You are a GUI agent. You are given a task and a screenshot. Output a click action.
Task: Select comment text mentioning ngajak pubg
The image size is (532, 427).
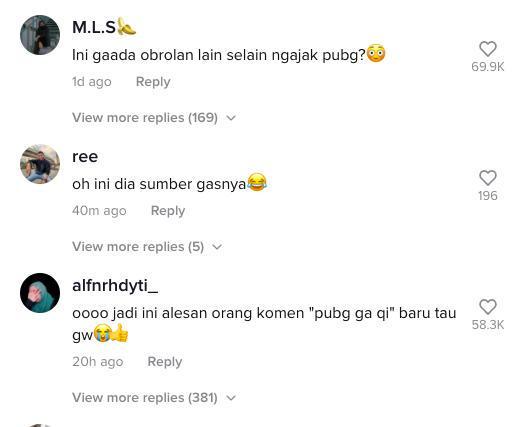[229, 55]
